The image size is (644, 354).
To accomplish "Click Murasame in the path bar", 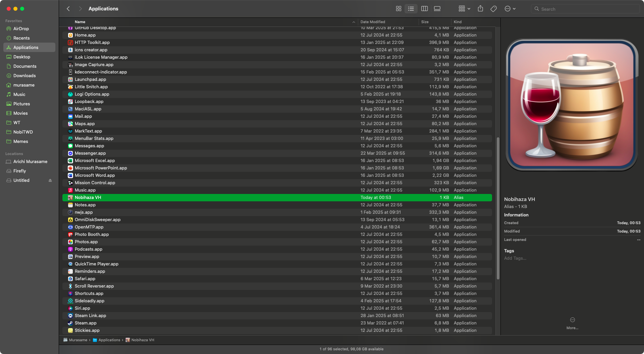I will point(78,340).
